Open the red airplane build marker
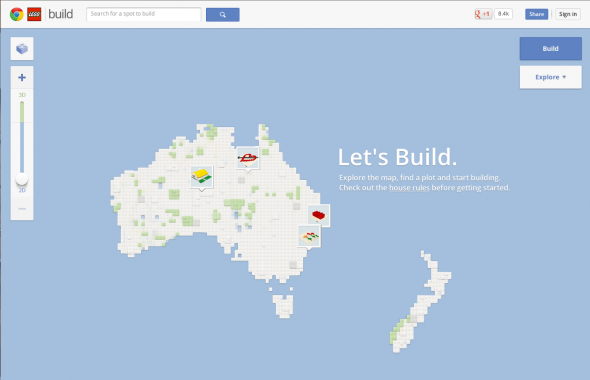 pos(248,158)
